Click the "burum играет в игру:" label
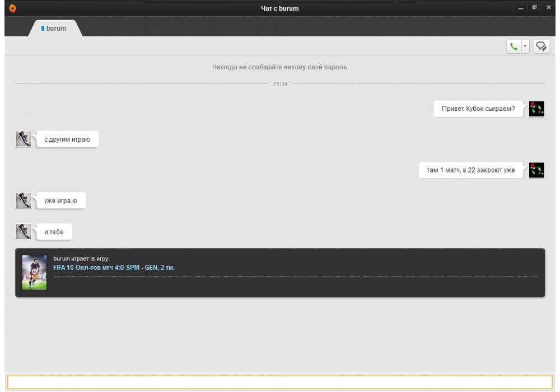Screen dimensions: 560x392 click(82, 259)
